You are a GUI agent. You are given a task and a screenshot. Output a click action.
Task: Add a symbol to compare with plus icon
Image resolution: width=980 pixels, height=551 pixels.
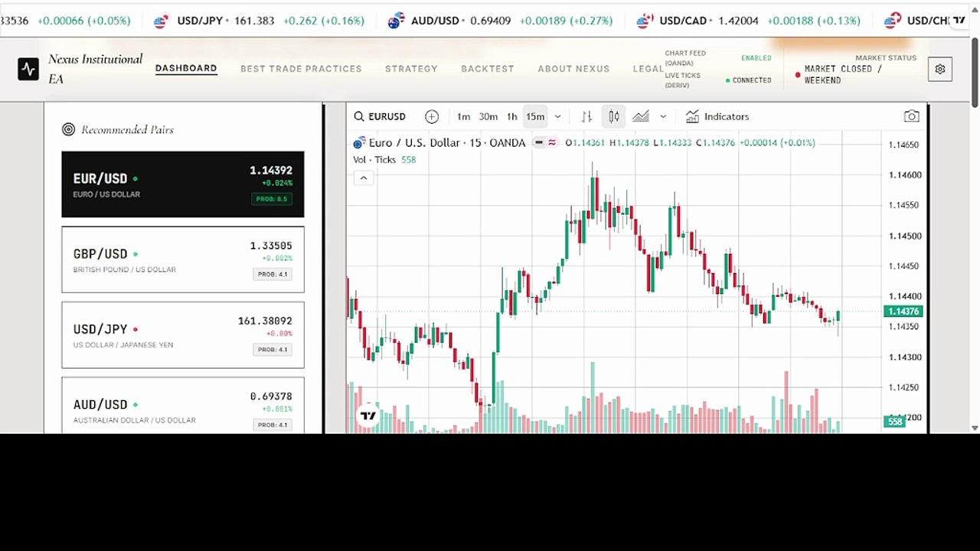click(x=432, y=116)
